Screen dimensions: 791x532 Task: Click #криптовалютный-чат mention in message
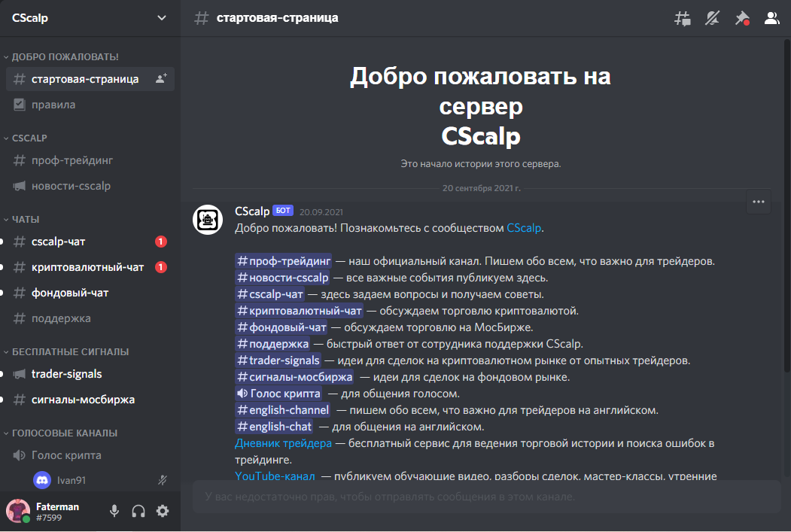coord(299,311)
